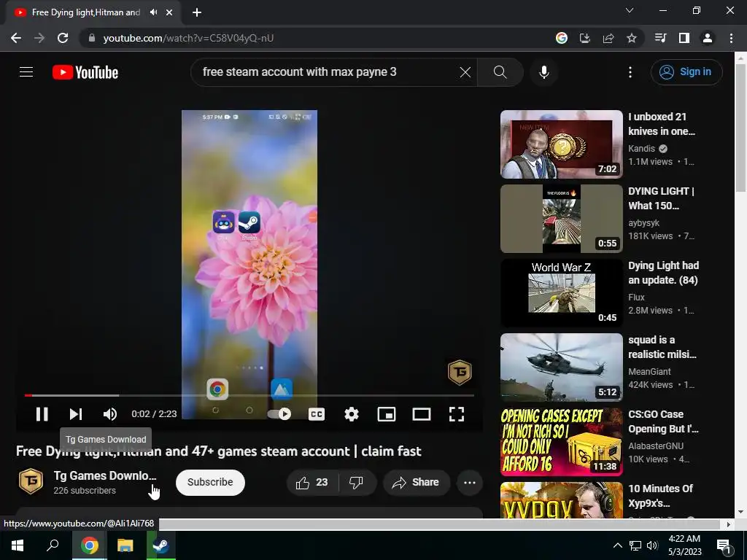This screenshot has width=747, height=560.
Task: Pause the YouTube video
Action: (42, 414)
